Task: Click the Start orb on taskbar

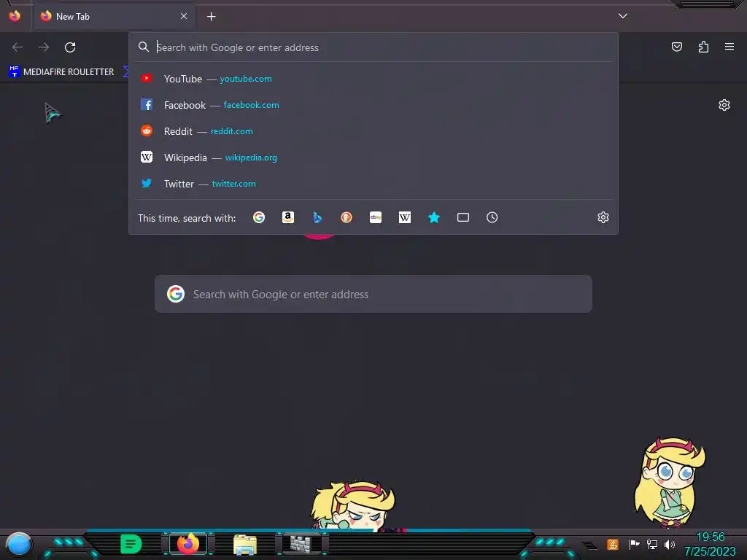Action: pyautogui.click(x=19, y=544)
